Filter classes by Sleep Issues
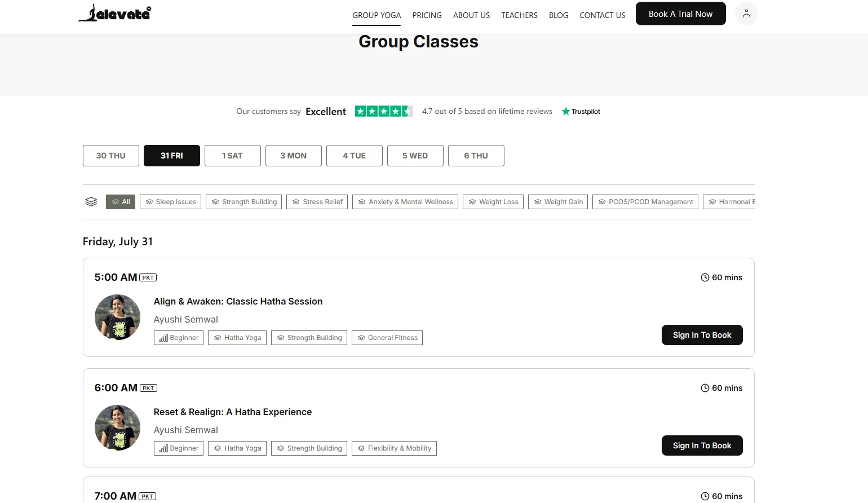The height and width of the screenshot is (503, 868). pyautogui.click(x=171, y=202)
